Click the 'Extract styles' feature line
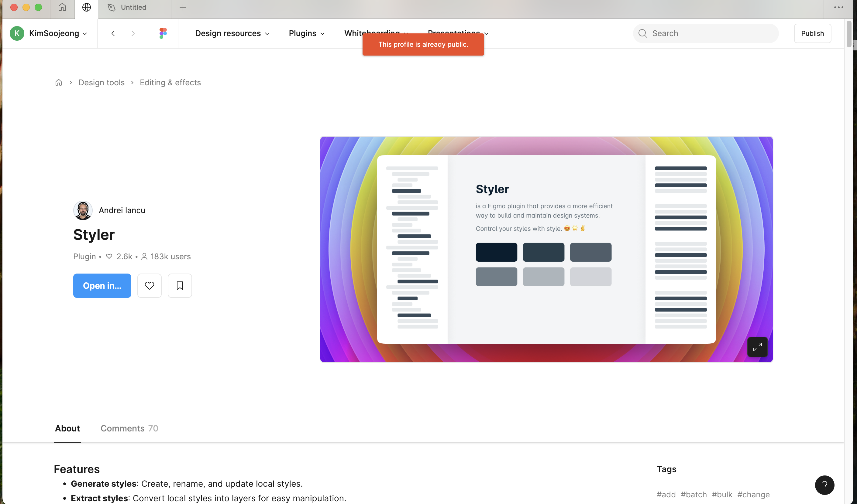The height and width of the screenshot is (504, 857). point(208,498)
